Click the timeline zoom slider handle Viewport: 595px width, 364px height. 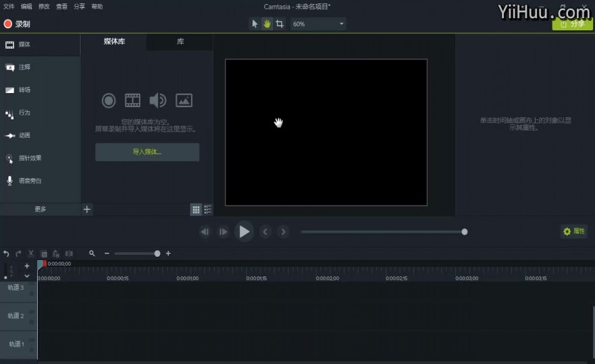157,253
